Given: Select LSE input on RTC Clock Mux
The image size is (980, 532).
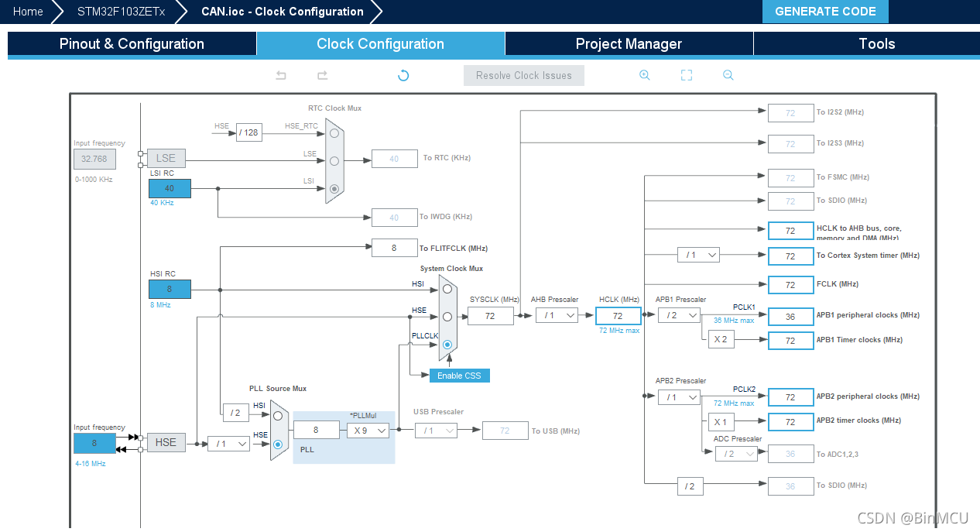Looking at the screenshot, I should coord(334,161).
